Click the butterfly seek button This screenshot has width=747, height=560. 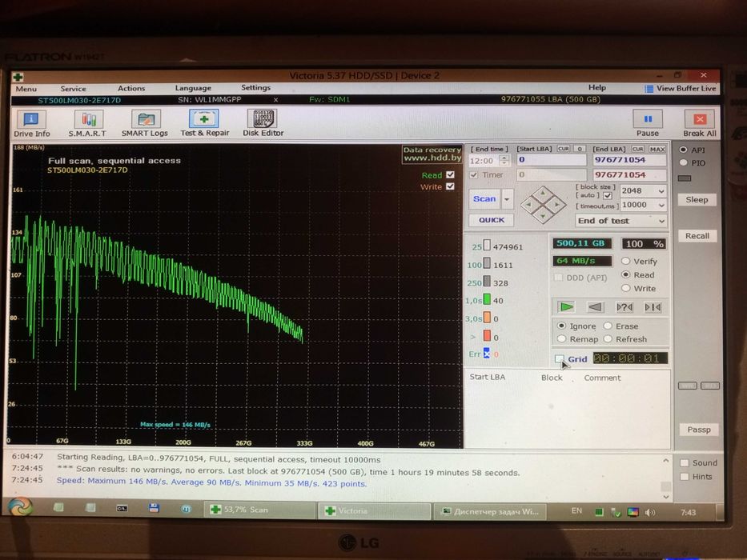click(653, 307)
